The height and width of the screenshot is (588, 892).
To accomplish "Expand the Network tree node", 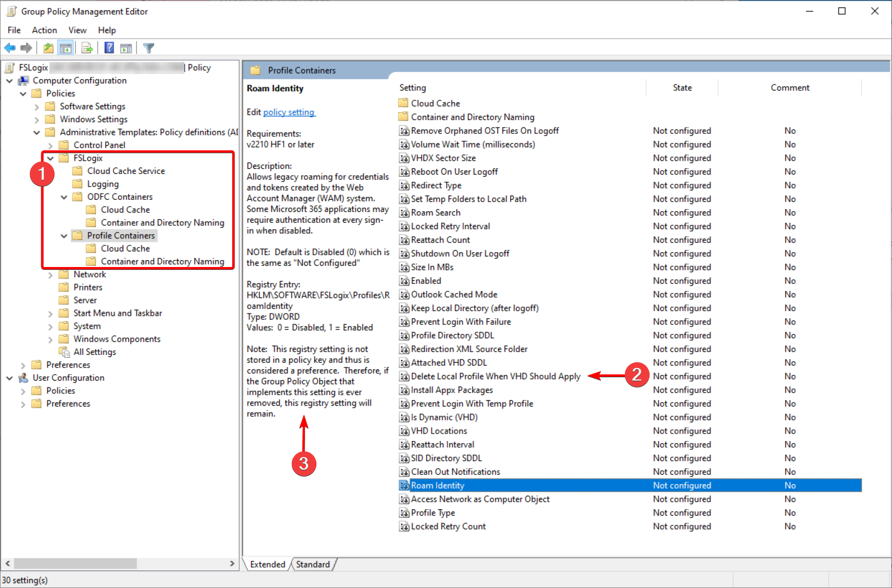I will 51,275.
